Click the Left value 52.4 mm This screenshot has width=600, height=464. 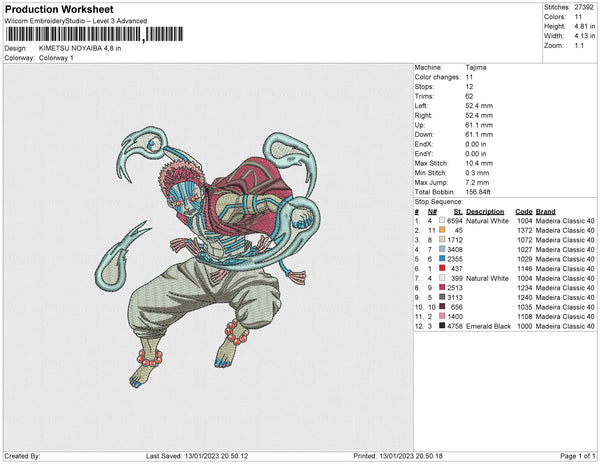pos(479,106)
